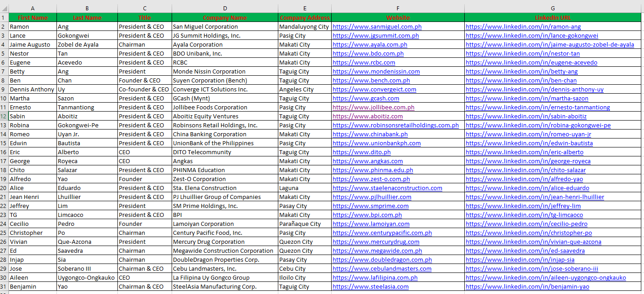Select the cell 'Lhuillier'

(x=87, y=197)
